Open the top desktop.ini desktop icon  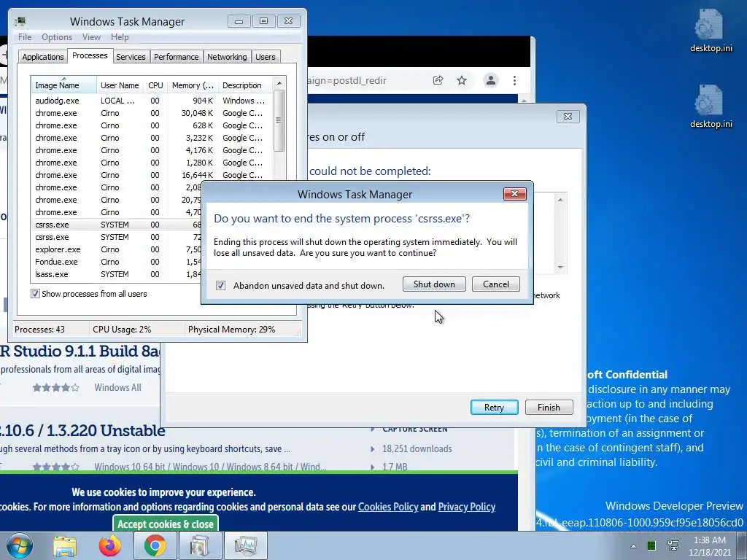(711, 29)
